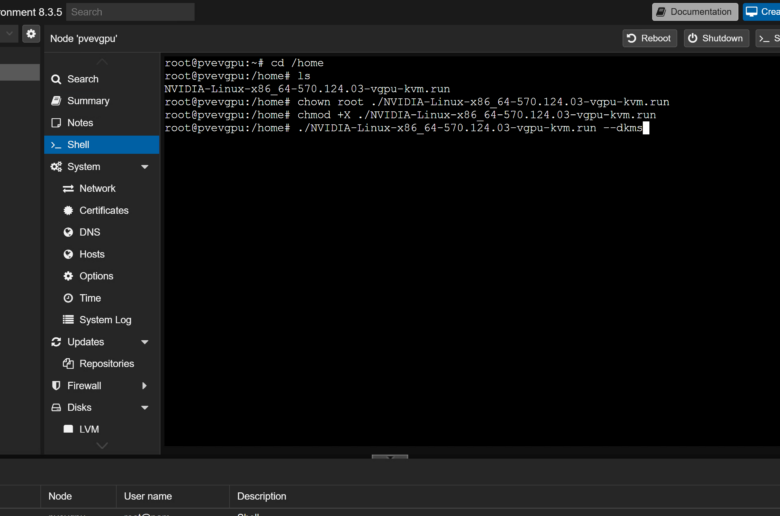Screen dimensions: 780x516
Task: Click the Shutdown button
Action: coord(716,38)
